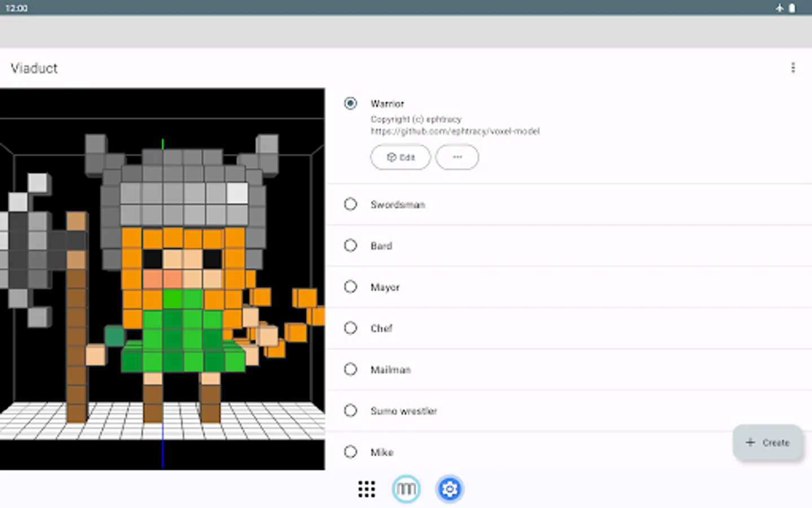Select the Mike radio button
812x508 pixels.
click(x=350, y=452)
